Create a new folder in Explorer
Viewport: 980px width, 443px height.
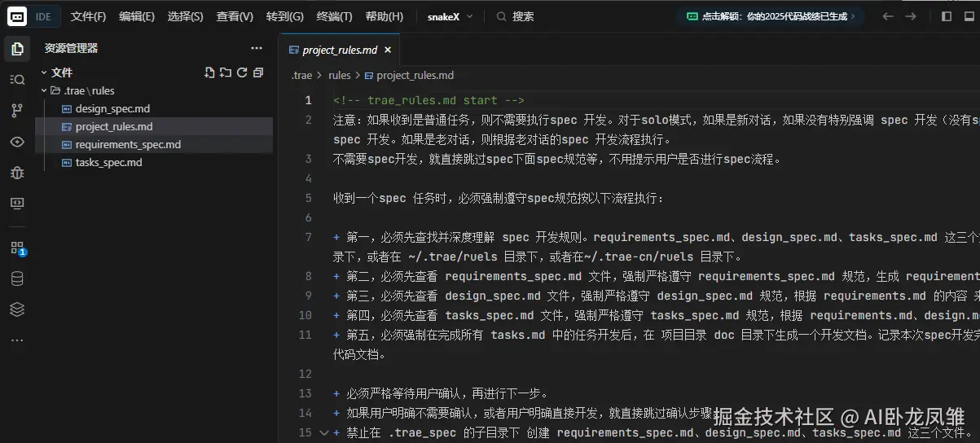[226, 72]
